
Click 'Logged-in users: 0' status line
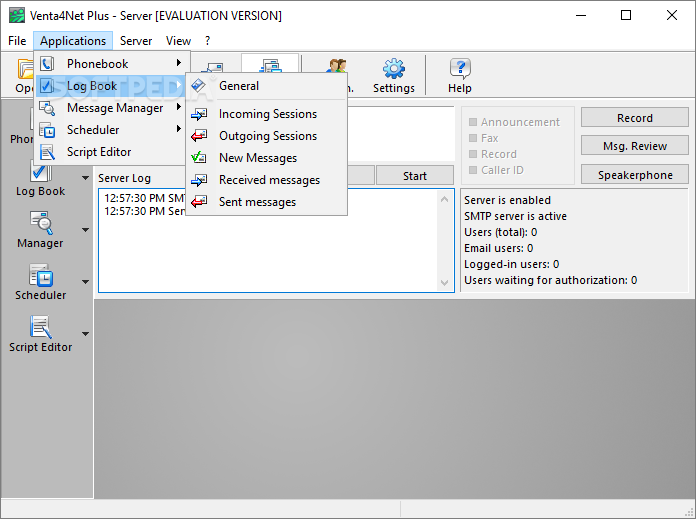[511, 264]
